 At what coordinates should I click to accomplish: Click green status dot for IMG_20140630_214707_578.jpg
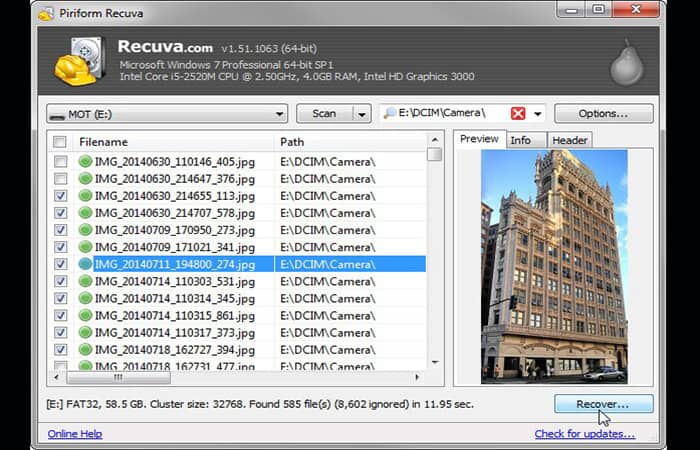pyautogui.click(x=85, y=212)
